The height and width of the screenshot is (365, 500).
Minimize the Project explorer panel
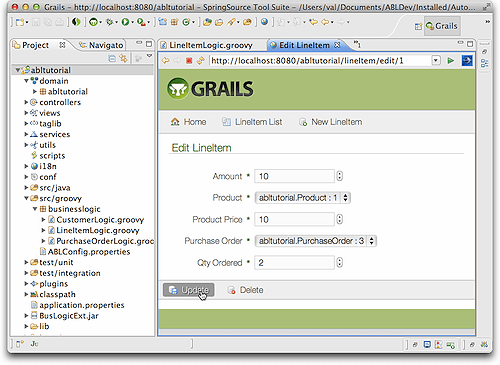pos(139,43)
